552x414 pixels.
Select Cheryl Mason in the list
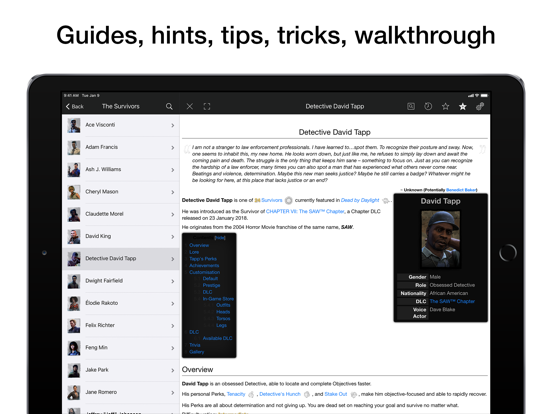(x=121, y=192)
